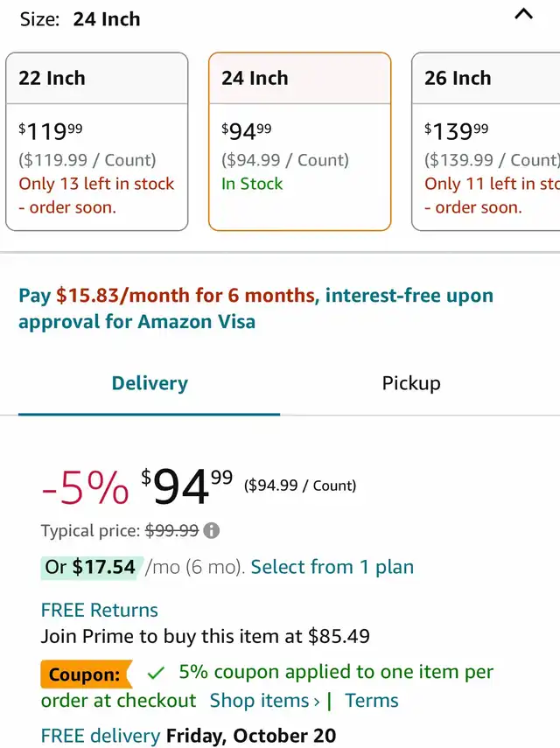Click the $94.99 large price display
The width and height of the screenshot is (560, 748).
pos(186,486)
